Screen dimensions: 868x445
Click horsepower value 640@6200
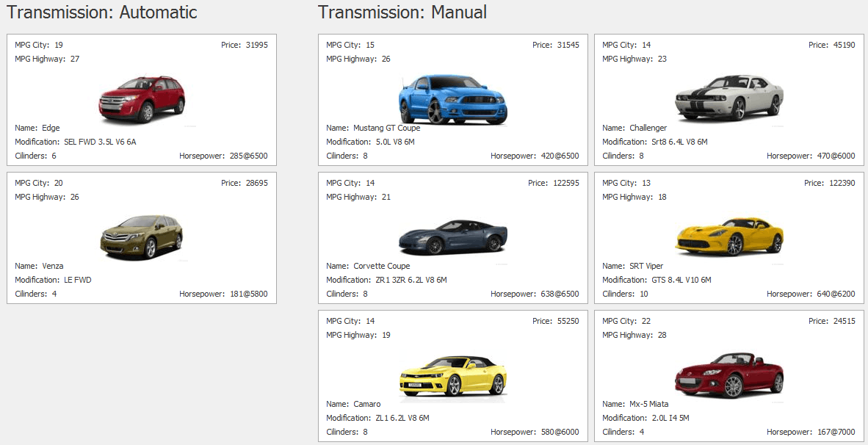coord(836,294)
